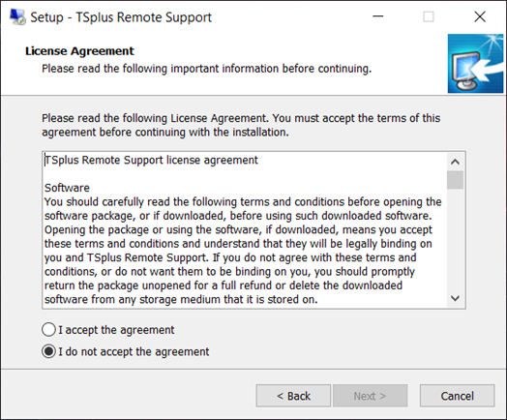Click the license scrollbar up arrow
Image resolution: width=507 pixels, height=420 pixels.
click(456, 162)
